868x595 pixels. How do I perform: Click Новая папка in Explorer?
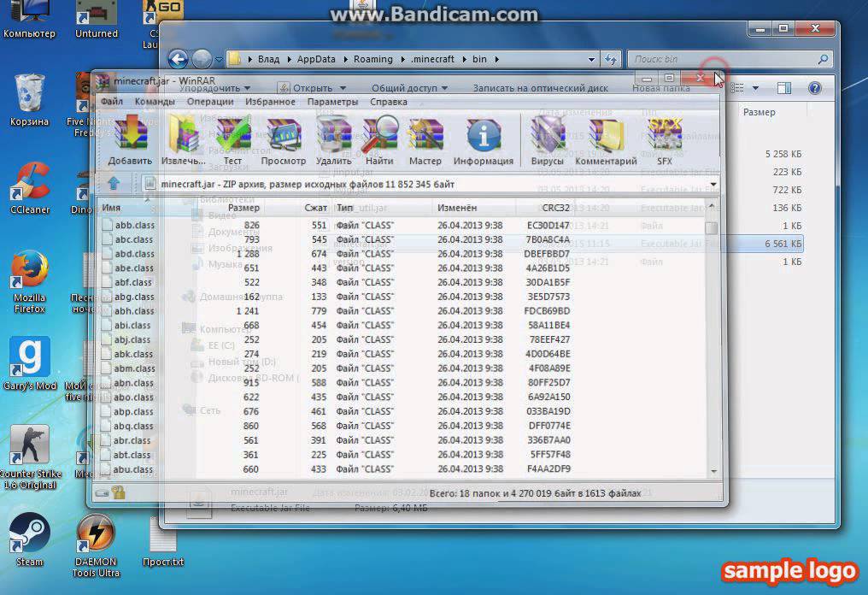pos(661,88)
